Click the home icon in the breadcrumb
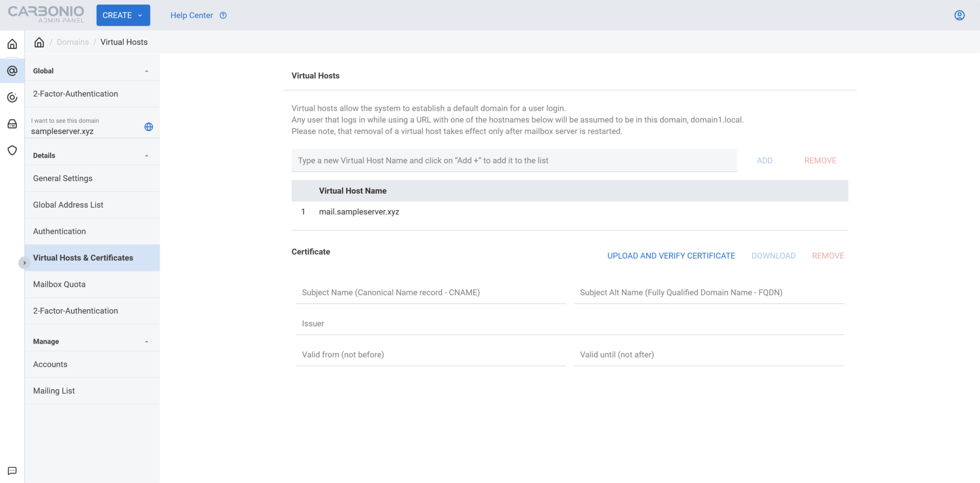 [x=39, y=42]
